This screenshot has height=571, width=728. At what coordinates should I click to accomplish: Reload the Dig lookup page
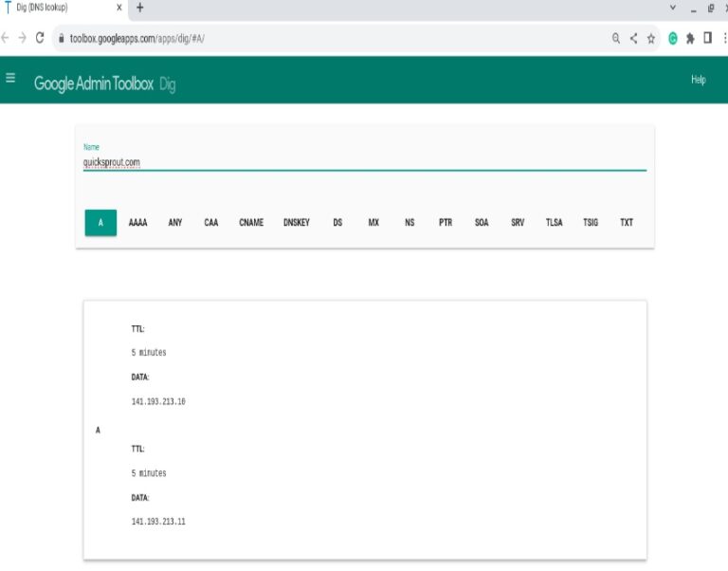tap(40, 38)
